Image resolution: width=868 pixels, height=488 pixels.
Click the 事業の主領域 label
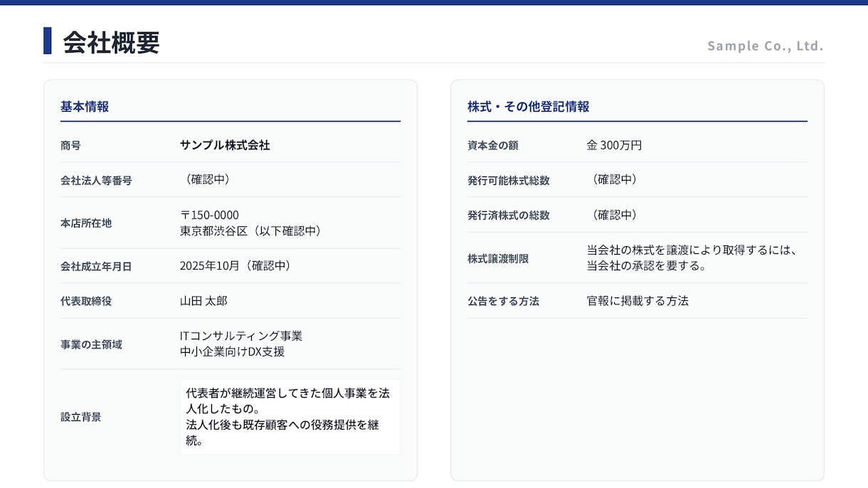click(91, 344)
